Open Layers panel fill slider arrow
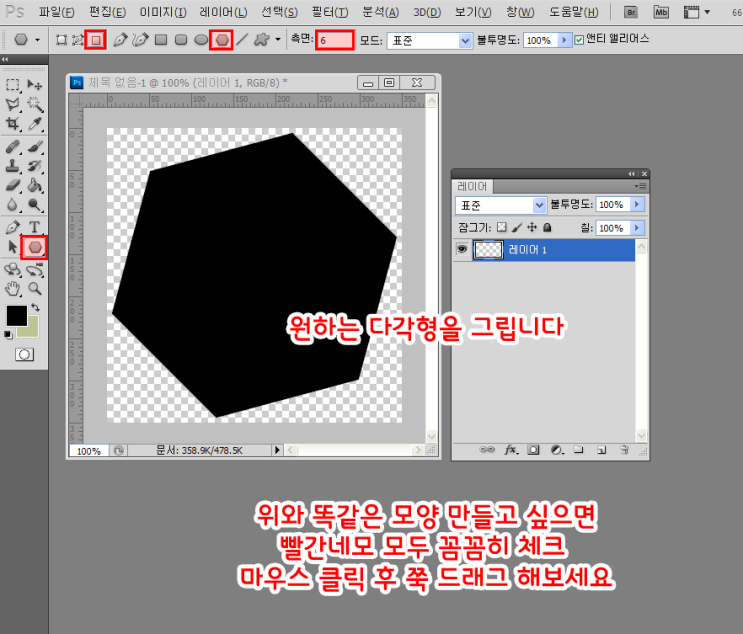Viewport: 743px width, 634px height. [x=637, y=228]
